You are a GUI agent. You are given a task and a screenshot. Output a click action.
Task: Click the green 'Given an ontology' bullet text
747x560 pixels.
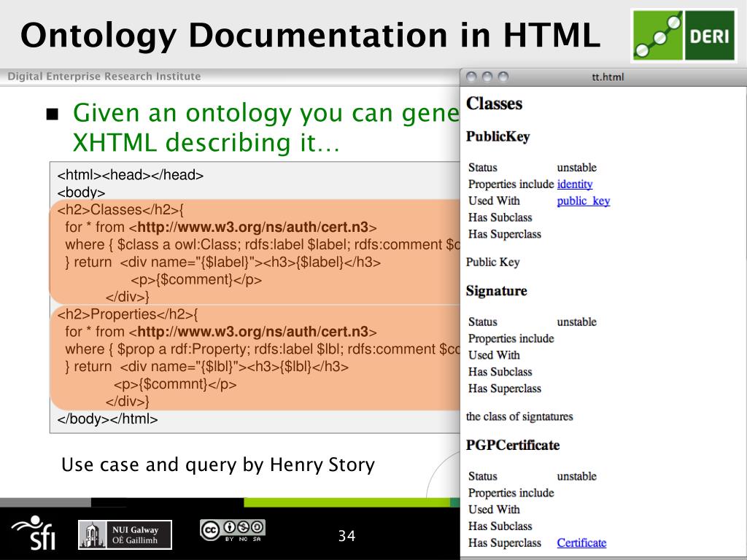click(266, 113)
